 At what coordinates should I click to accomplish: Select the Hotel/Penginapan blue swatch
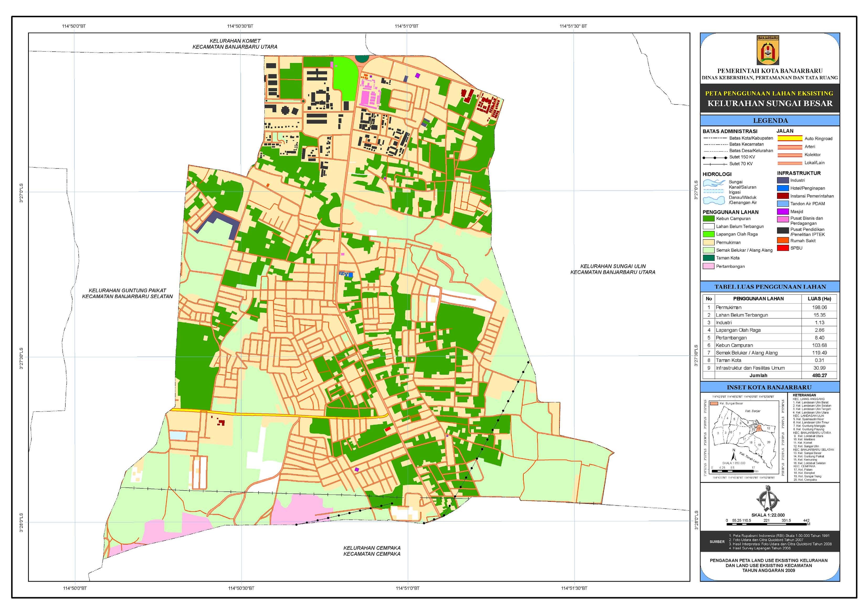783,188
